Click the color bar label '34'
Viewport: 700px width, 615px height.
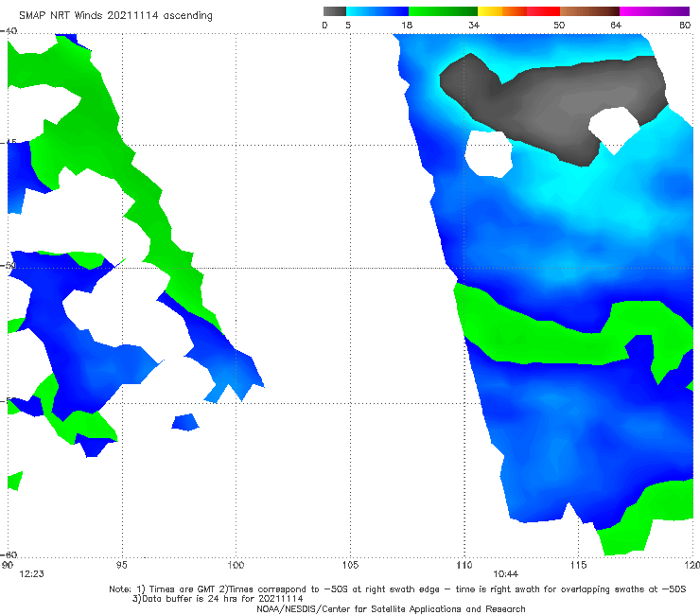pyautogui.click(x=474, y=26)
